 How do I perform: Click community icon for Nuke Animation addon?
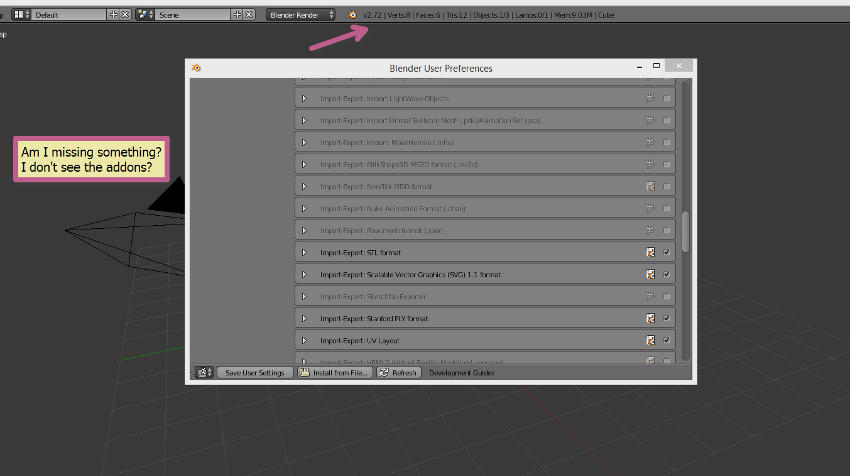(x=650, y=208)
